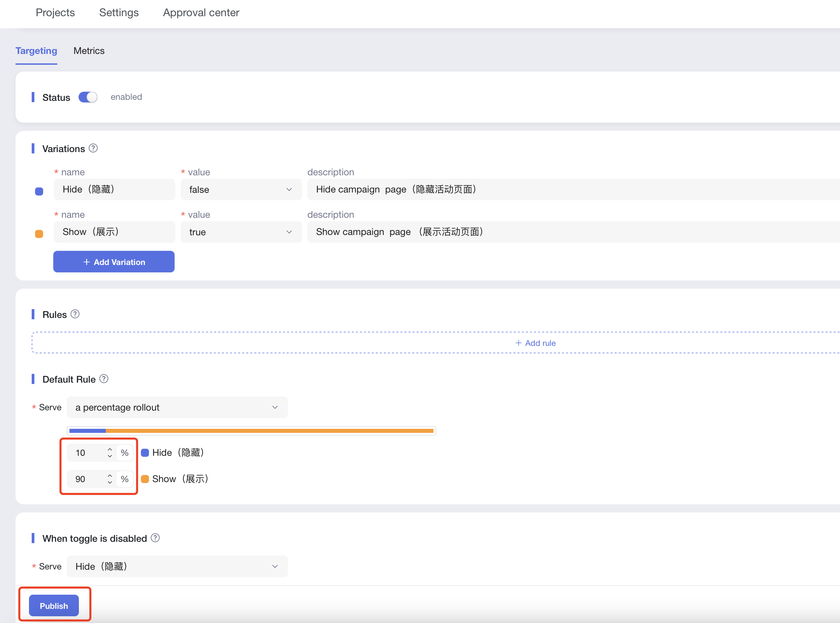840x623 pixels.
Task: Click the Default Rule help icon
Action: (104, 379)
